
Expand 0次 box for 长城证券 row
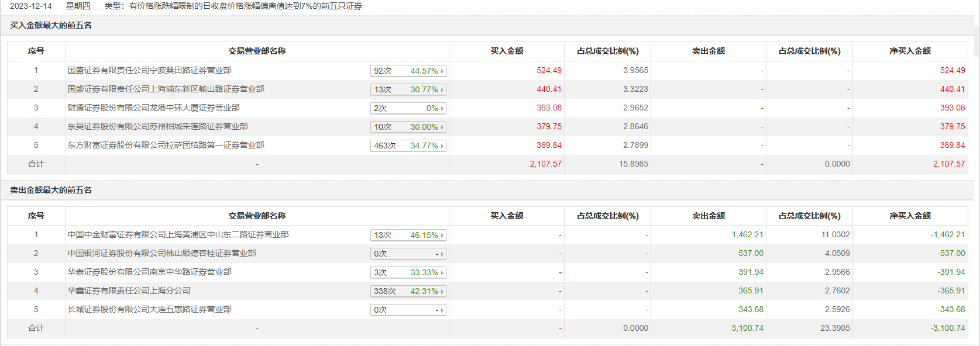click(408, 310)
